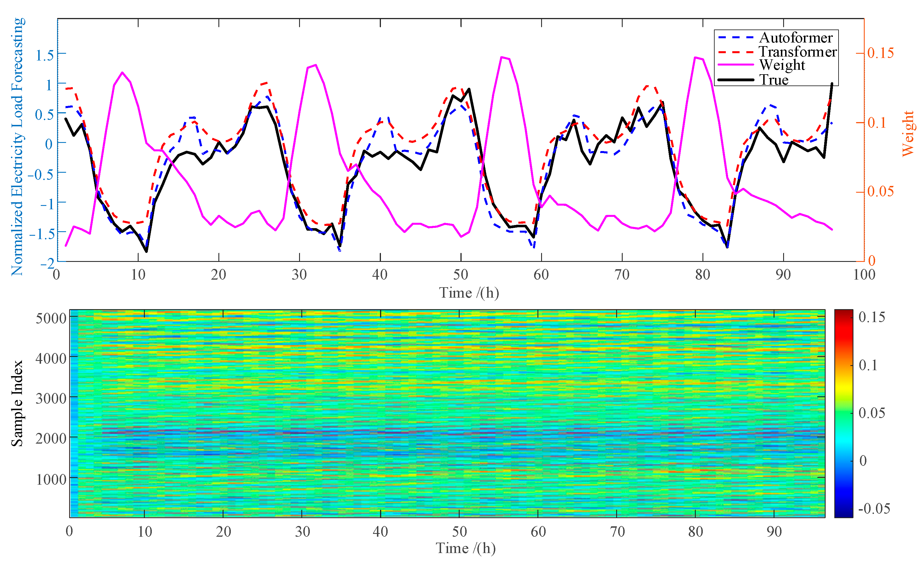The width and height of the screenshot is (924, 564).
Task: Click the Weight legend entry
Action: point(782,65)
